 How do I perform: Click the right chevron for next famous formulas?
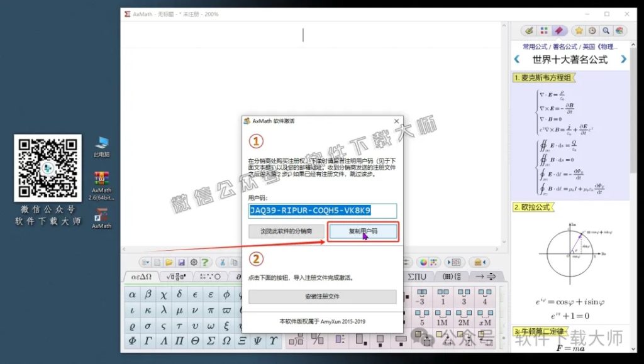click(x=623, y=59)
